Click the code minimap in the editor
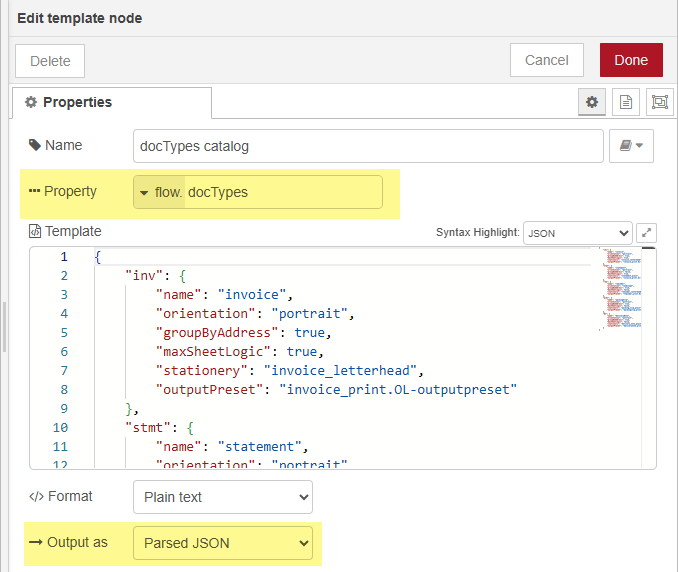Viewport: 678px width, 572px height. (x=621, y=285)
